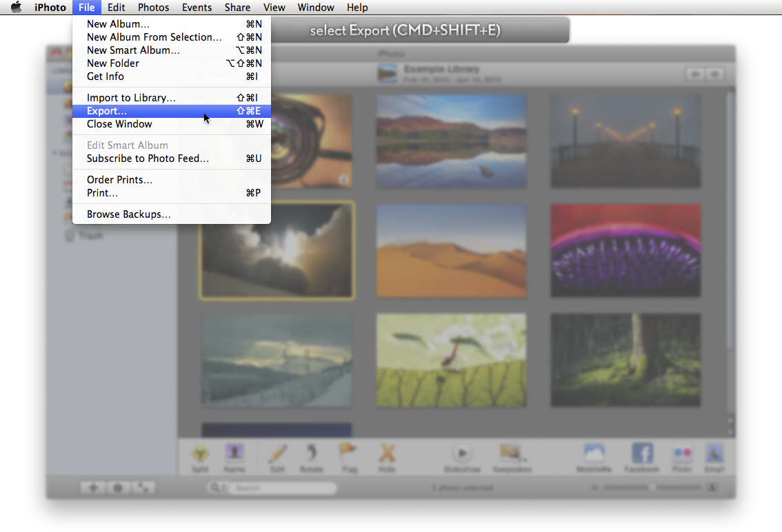782x532 pixels.
Task: Open the Photos menu
Action: [154, 8]
